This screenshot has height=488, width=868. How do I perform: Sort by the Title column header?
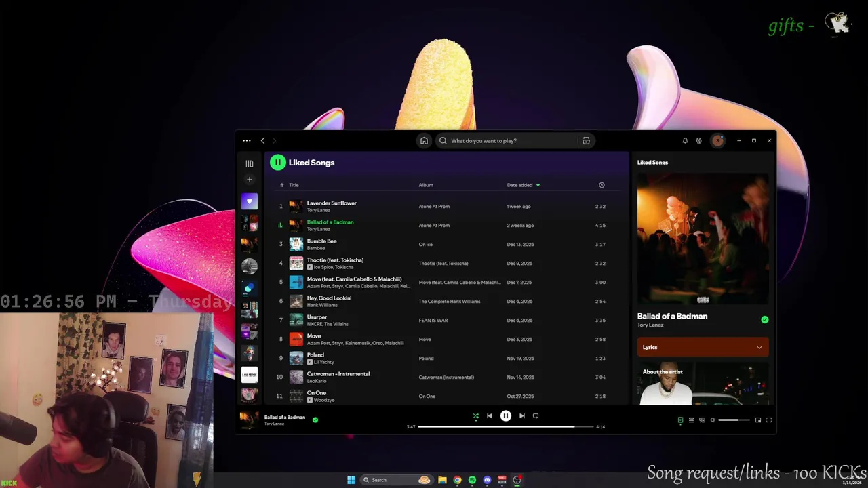294,185
